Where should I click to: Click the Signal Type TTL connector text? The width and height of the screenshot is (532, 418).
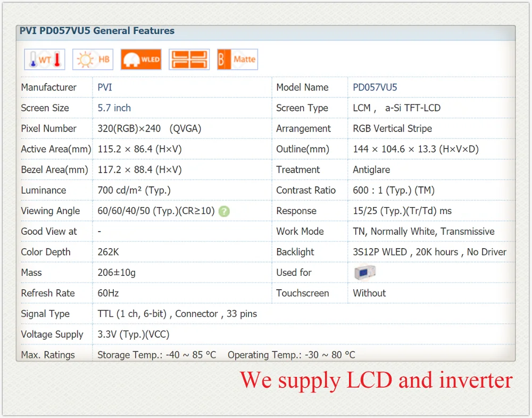click(x=177, y=314)
